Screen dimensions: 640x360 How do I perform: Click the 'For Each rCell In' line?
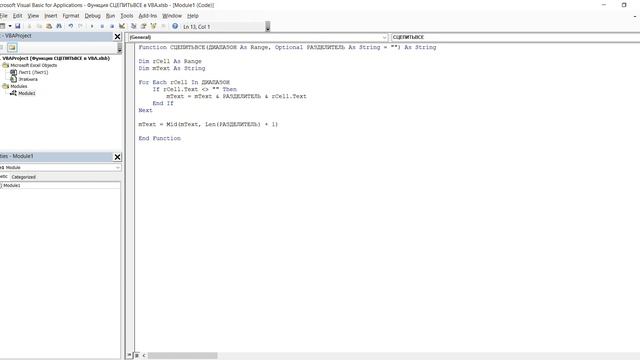pyautogui.click(x=184, y=82)
